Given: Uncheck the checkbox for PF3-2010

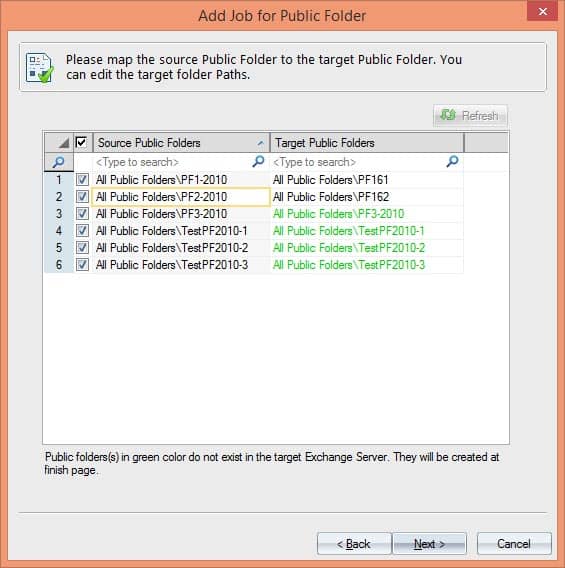Looking at the screenshot, I should tap(82, 213).
